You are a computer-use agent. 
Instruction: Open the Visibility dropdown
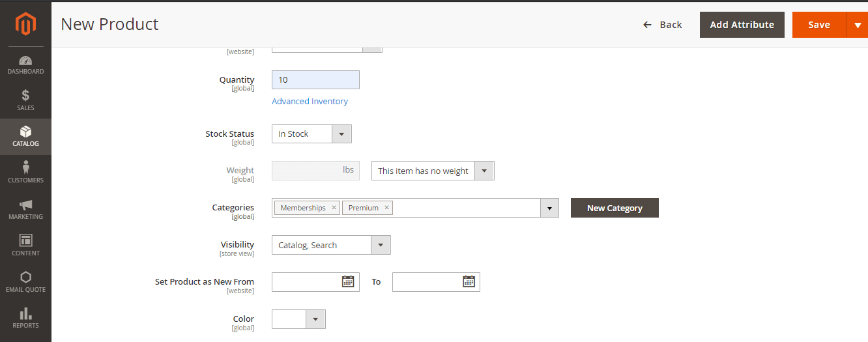pos(331,245)
